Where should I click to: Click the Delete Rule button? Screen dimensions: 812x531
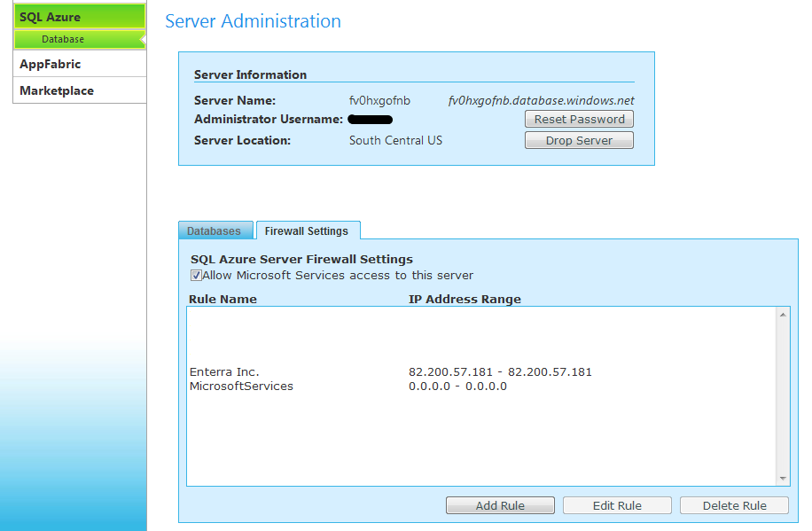click(734, 505)
